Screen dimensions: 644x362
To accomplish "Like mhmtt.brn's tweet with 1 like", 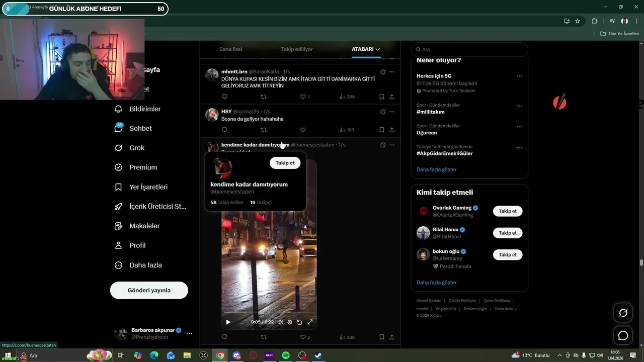I will pos(305,97).
